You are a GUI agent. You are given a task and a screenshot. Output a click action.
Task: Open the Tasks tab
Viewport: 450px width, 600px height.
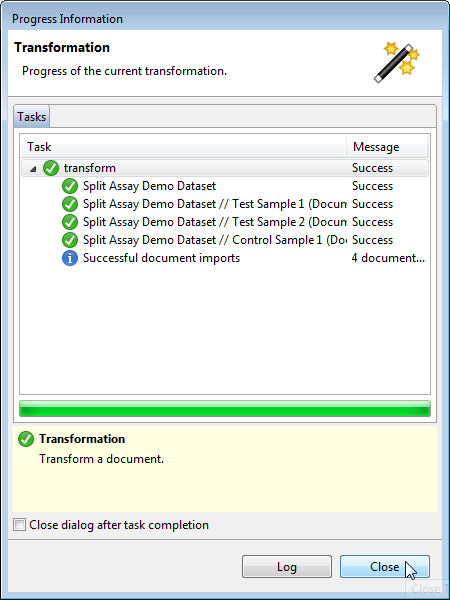click(x=31, y=116)
